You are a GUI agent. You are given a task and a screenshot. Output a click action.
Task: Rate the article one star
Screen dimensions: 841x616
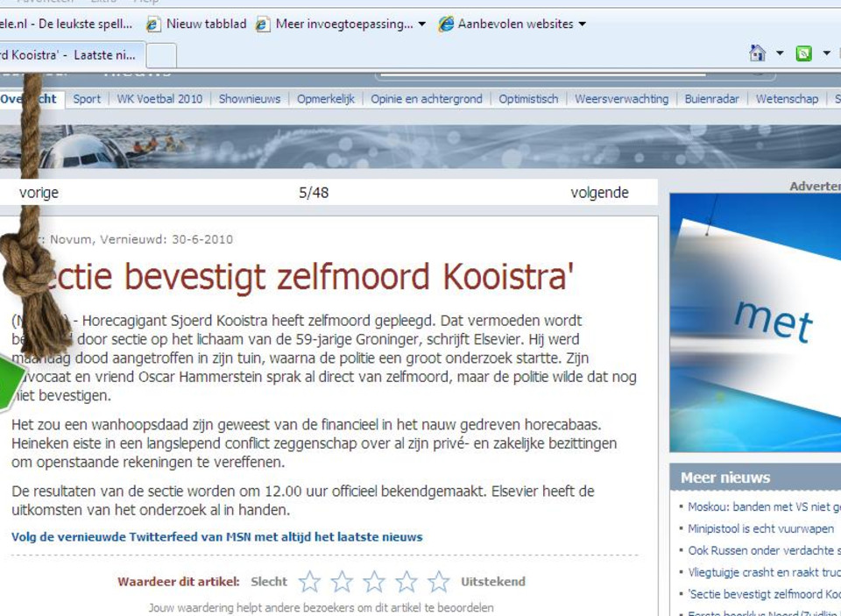coord(309,581)
